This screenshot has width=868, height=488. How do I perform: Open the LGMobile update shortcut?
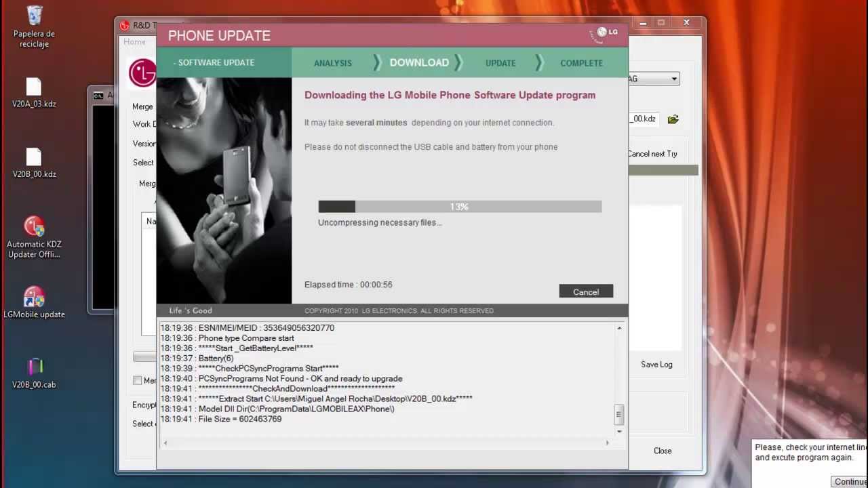click(x=34, y=302)
